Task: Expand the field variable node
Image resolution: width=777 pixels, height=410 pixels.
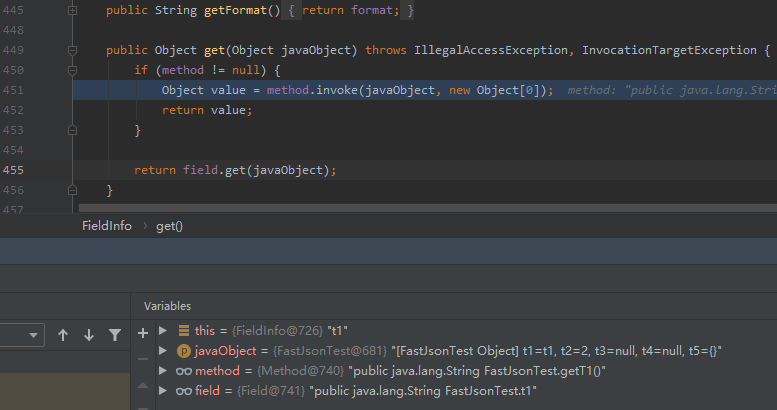Action: click(163, 391)
